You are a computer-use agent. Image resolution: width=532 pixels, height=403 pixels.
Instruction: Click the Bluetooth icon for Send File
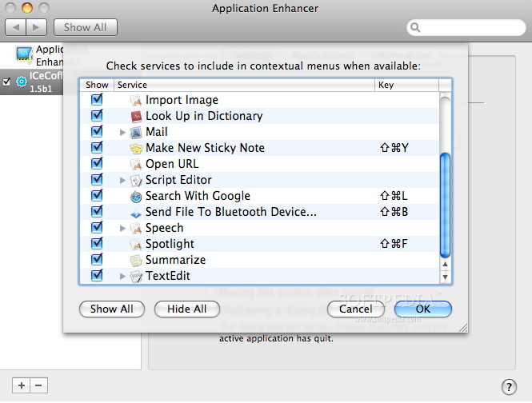tap(136, 212)
